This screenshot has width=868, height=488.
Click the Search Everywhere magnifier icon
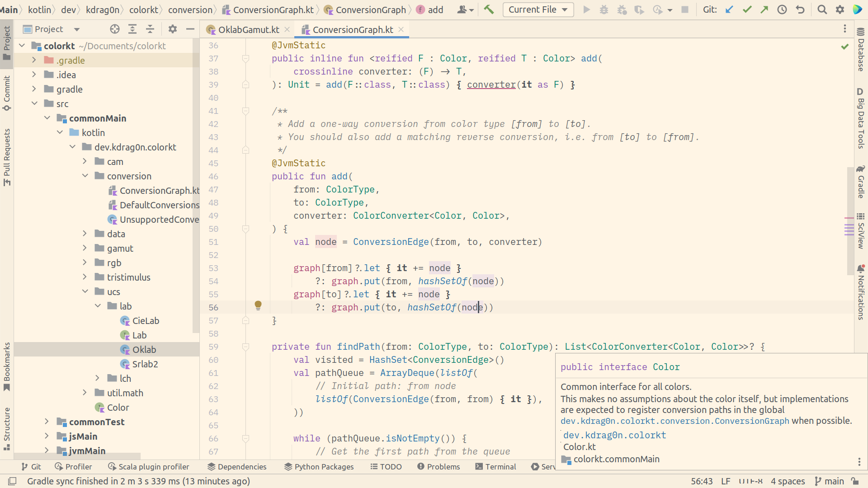pos(822,9)
